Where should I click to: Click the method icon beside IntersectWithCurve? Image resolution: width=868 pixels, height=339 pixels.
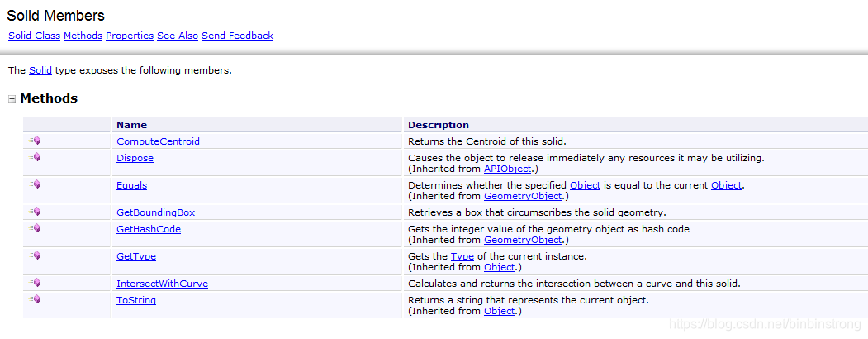pos(36,283)
